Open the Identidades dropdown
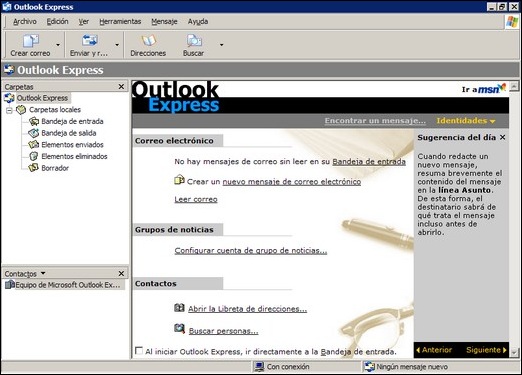 coord(466,121)
